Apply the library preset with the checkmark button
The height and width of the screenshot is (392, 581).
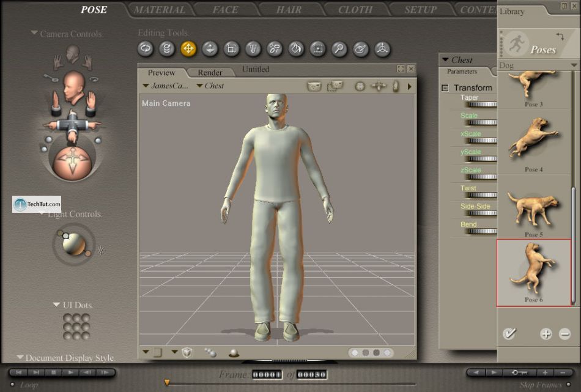(x=509, y=333)
